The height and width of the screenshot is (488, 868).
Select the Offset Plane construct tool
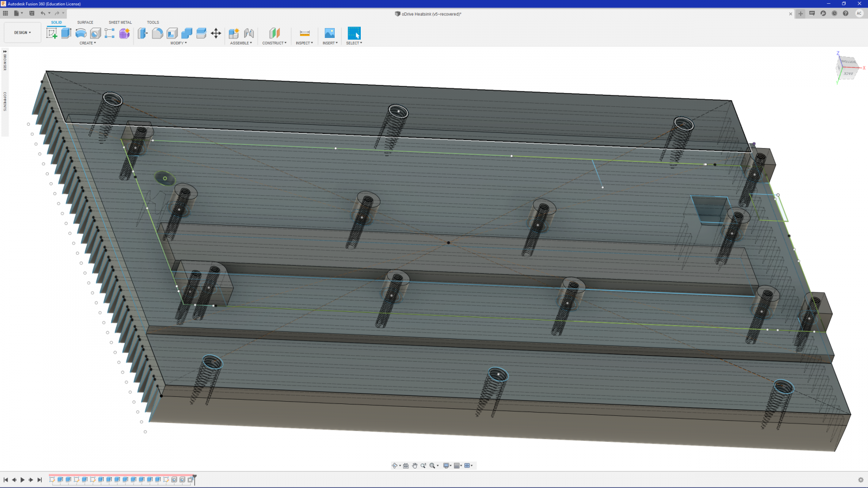click(x=275, y=33)
